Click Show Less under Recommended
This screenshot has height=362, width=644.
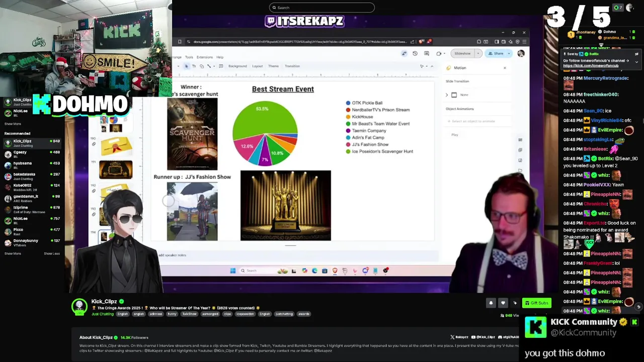tap(52, 253)
